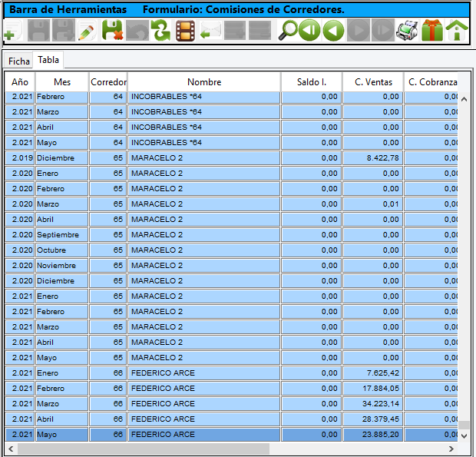Screen dimensions: 476x457
Task: Click 2.019 in the Diciembre row
Action: (x=20, y=158)
